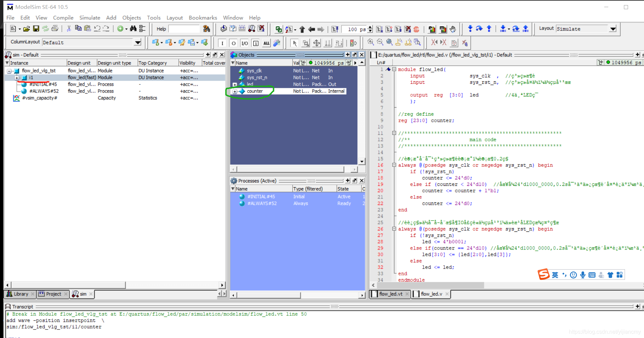Viewport: 644px width, 338px height.
Task: Click the Run -All icon
Action: 398,29
